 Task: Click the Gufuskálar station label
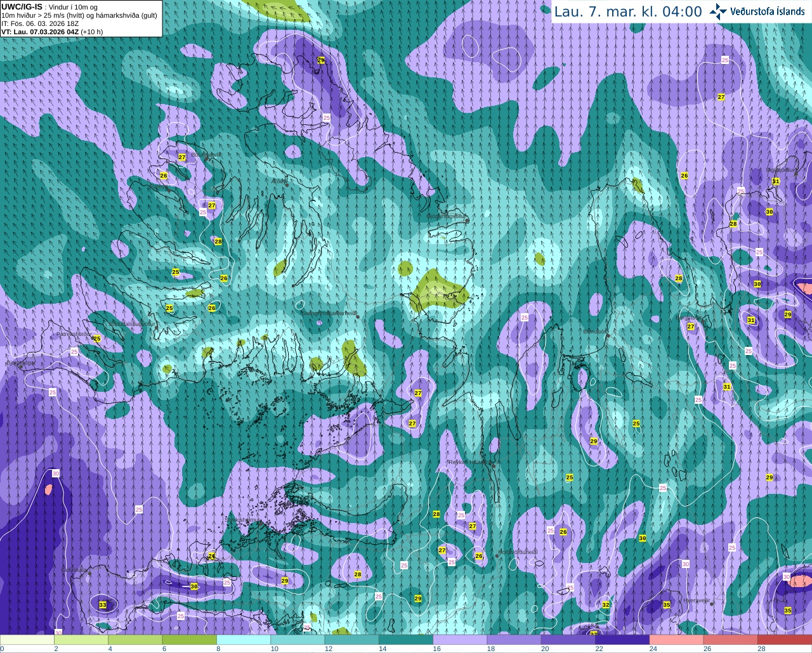pyautogui.click(x=74, y=569)
